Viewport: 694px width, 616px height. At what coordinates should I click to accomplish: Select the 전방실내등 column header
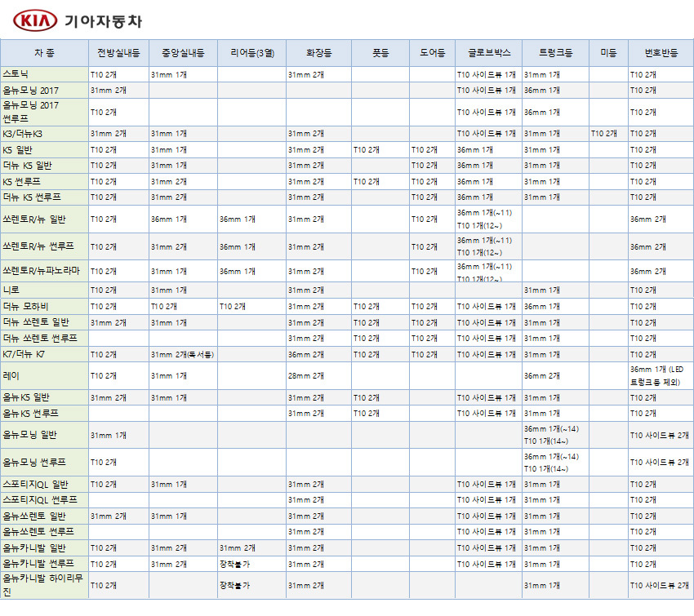118,53
